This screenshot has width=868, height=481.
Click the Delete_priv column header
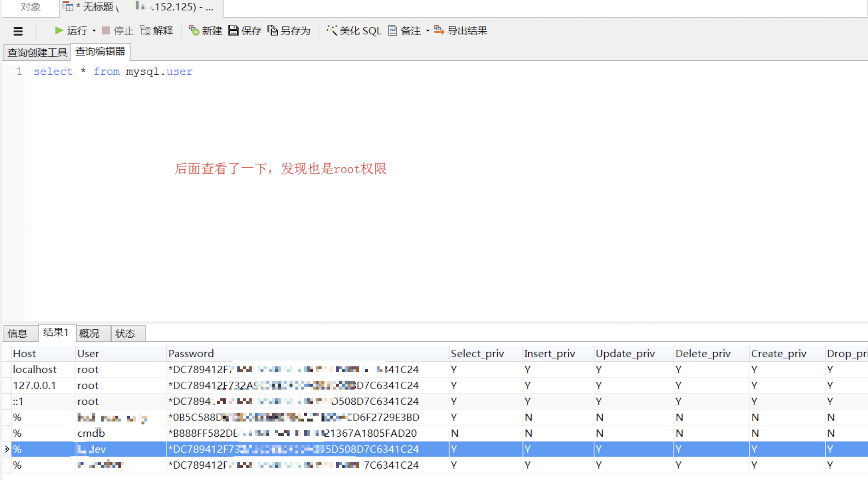(x=712, y=353)
